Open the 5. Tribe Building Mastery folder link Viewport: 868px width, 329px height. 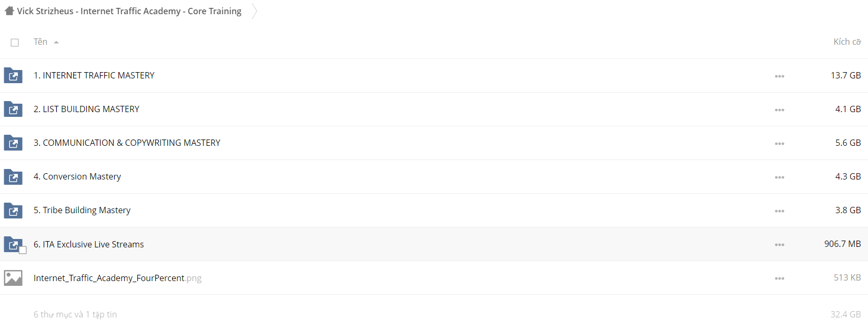[82, 210]
